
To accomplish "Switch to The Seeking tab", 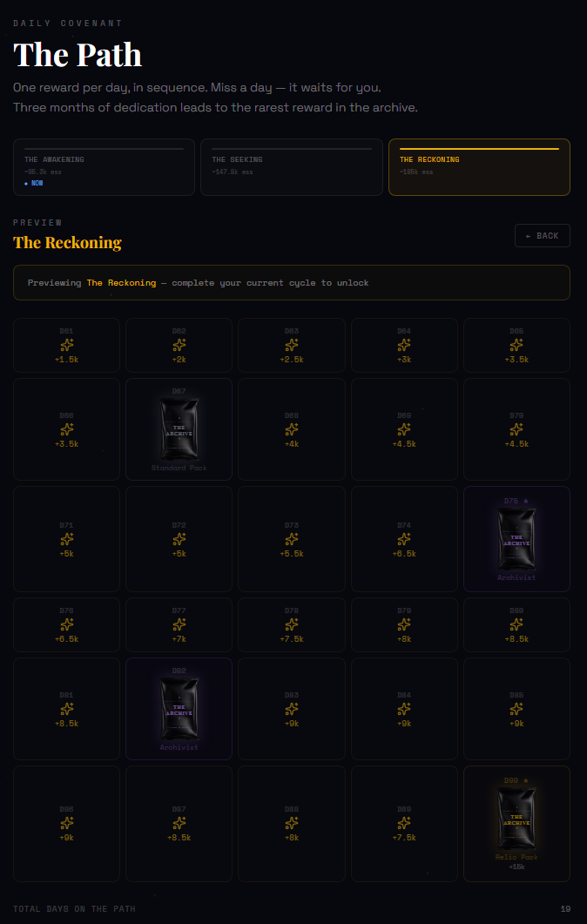I will tap(292, 166).
